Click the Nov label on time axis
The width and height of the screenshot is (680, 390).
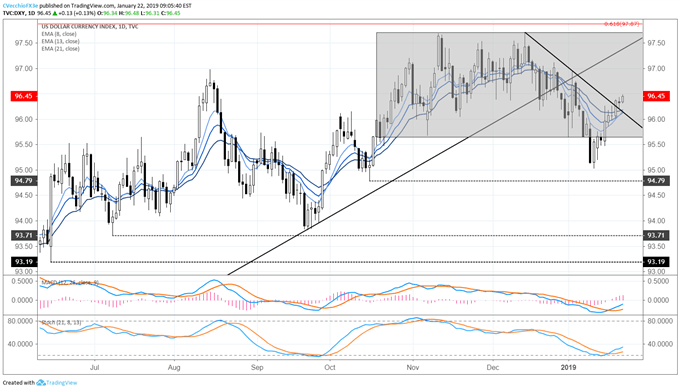coord(413,367)
